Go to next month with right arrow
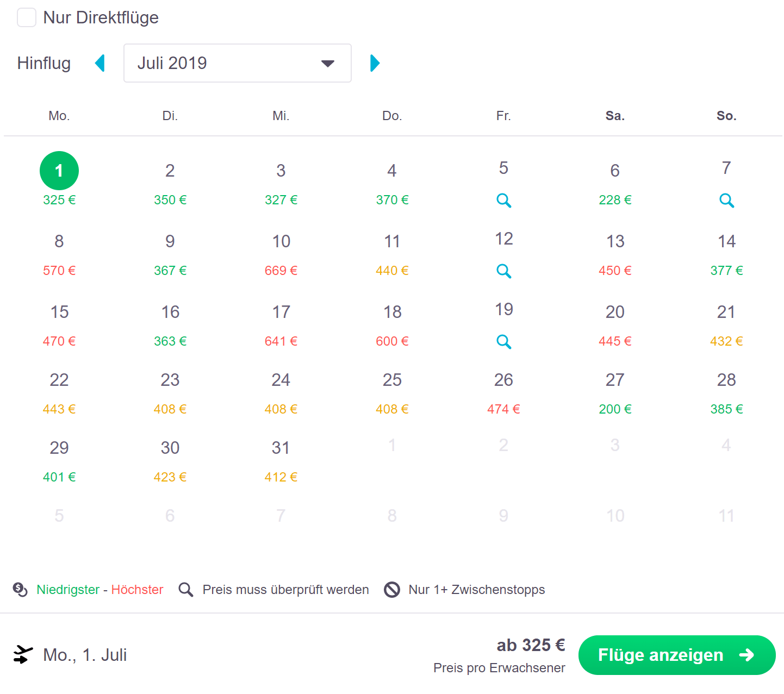The height and width of the screenshot is (694, 784). 375,63
